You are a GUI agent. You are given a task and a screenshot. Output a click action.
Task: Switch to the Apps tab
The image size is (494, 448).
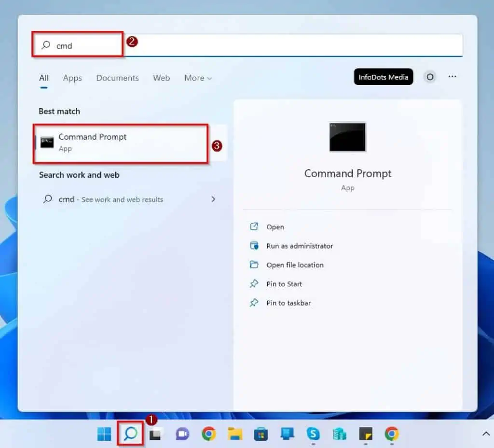72,78
